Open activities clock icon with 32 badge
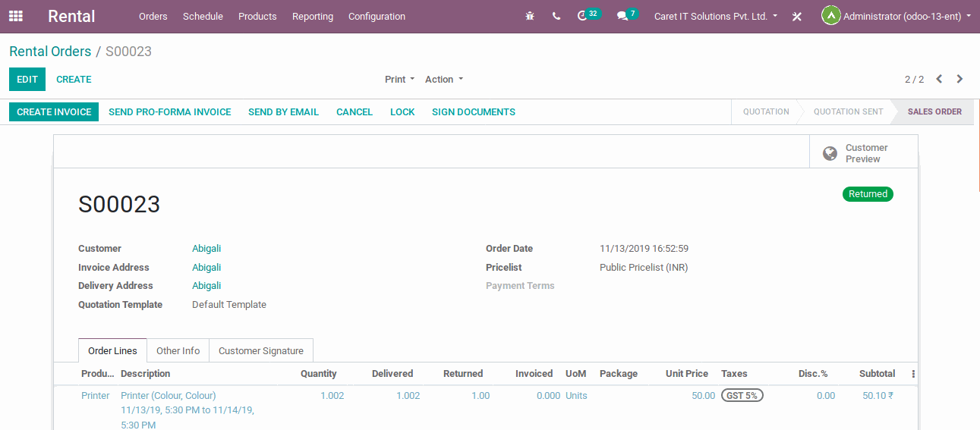Viewport: 980px width, 430px height. (584, 16)
